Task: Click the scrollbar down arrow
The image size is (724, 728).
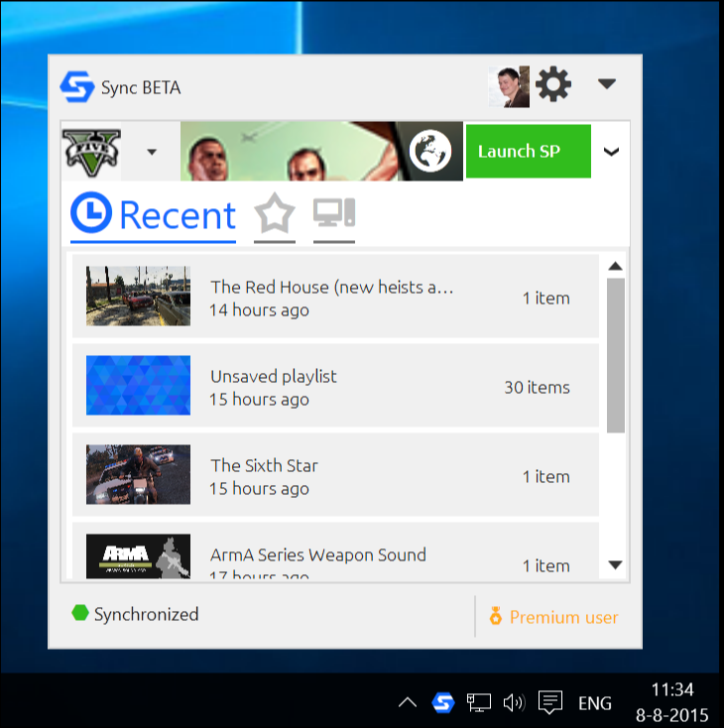Action: pos(615,565)
